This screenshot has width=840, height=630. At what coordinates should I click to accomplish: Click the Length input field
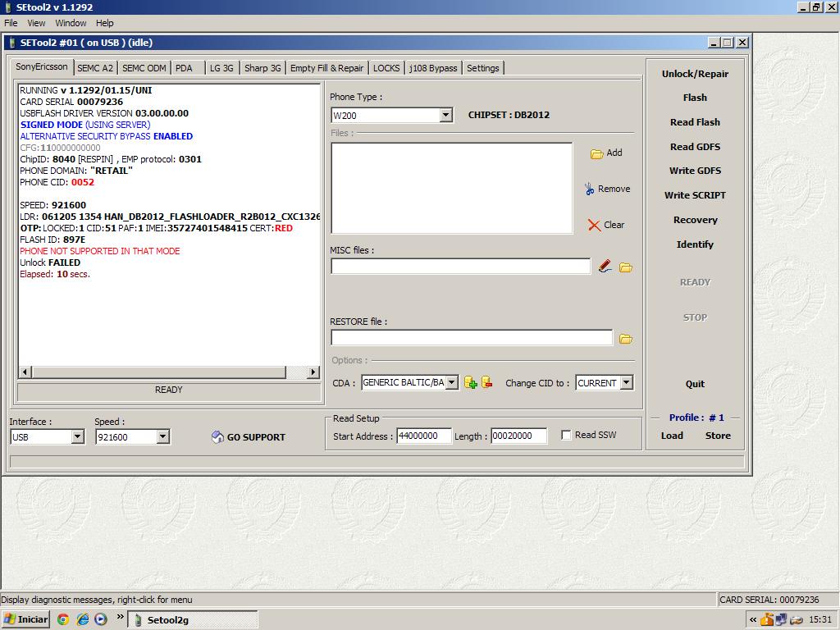tap(518, 436)
